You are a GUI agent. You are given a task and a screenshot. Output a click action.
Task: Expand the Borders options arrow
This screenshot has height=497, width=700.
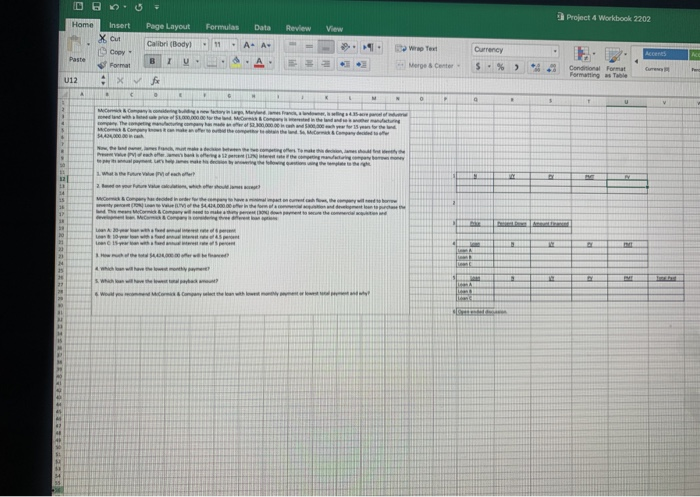tap(222, 62)
